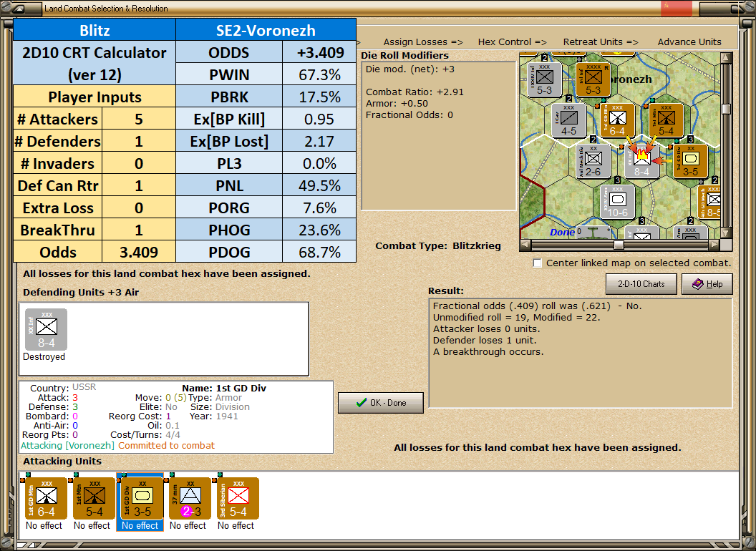Viewport: 756px width, 551px height.
Task: Click the blue "Done" label on the map
Action: pyautogui.click(x=562, y=233)
